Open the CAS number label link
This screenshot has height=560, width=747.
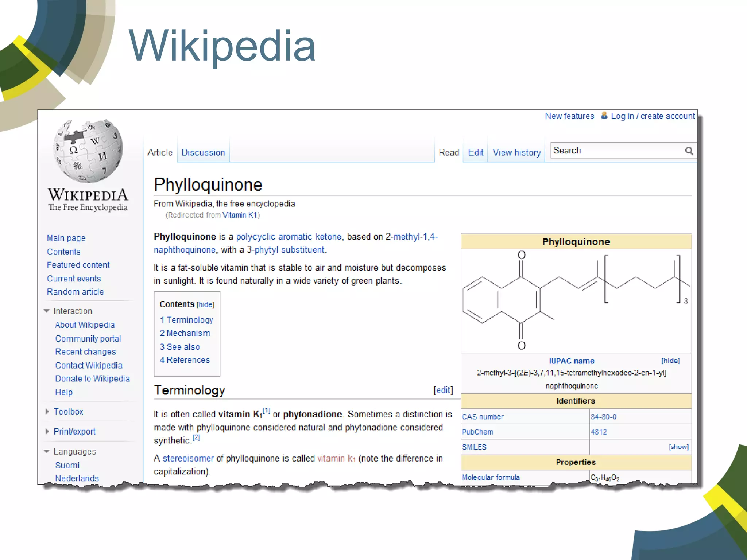tap(483, 417)
